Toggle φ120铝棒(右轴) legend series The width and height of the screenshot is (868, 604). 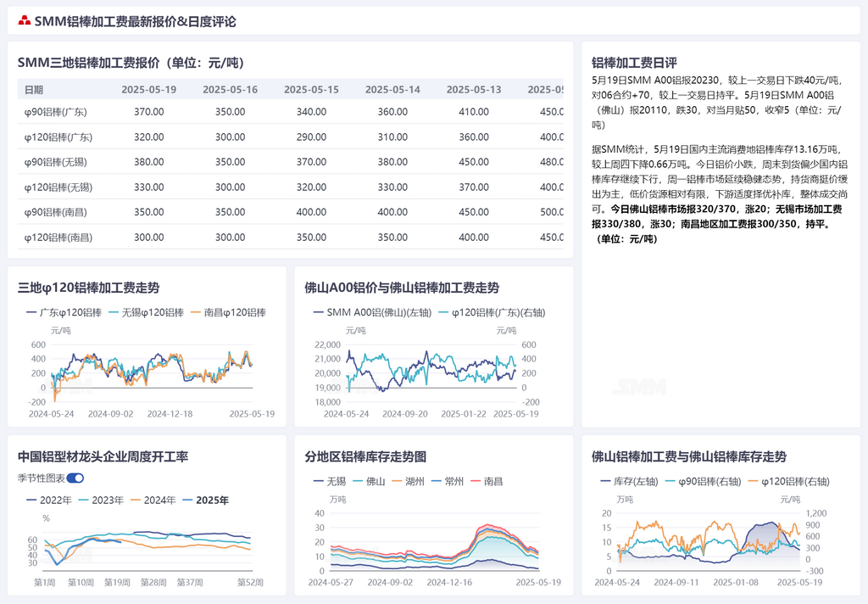coord(789,482)
